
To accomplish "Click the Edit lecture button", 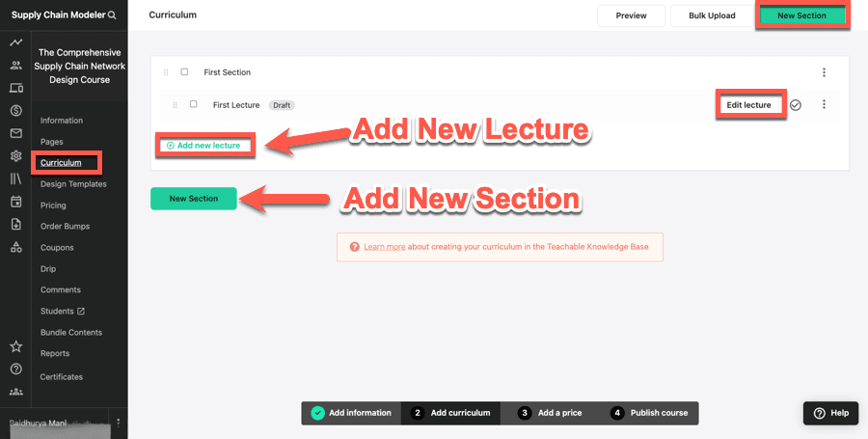I will coord(748,105).
